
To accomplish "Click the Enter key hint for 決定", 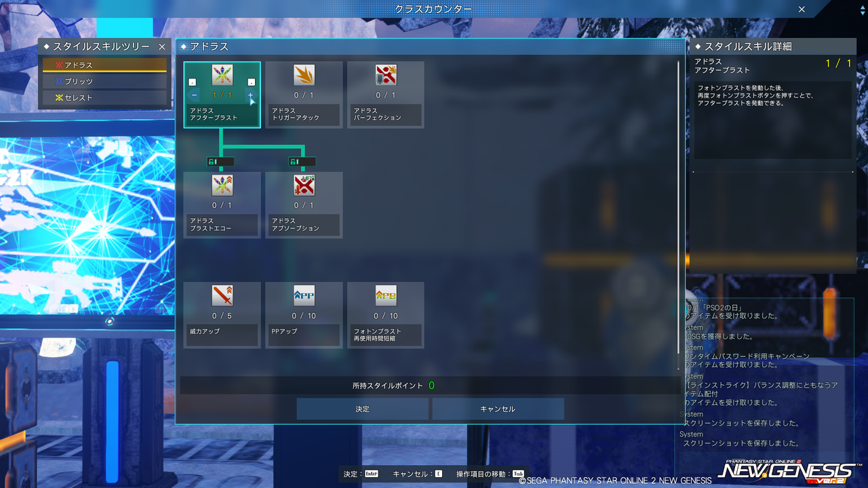I will (x=372, y=474).
